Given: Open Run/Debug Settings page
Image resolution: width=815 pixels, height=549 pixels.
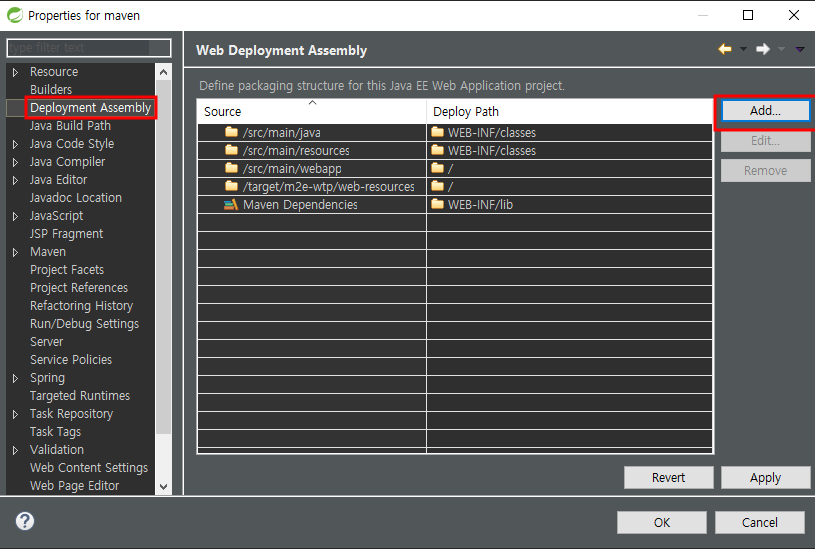Looking at the screenshot, I should [85, 324].
